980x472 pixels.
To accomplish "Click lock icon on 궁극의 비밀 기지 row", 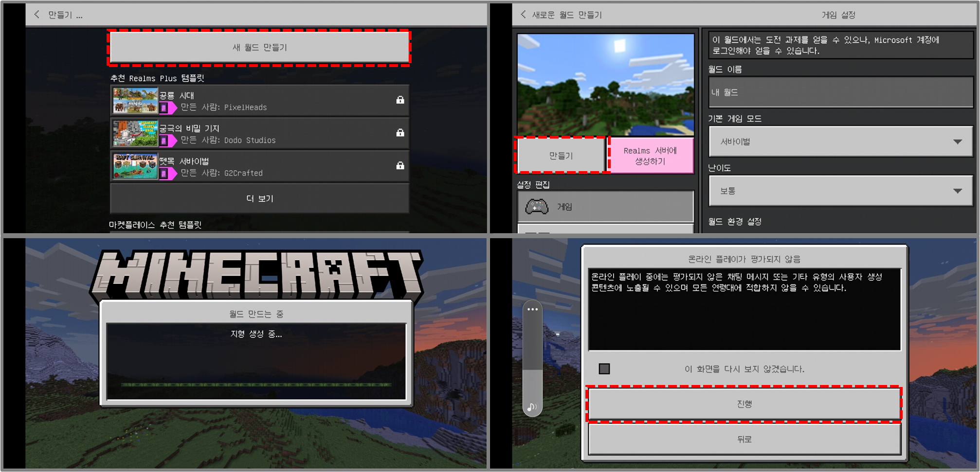I will click(400, 133).
